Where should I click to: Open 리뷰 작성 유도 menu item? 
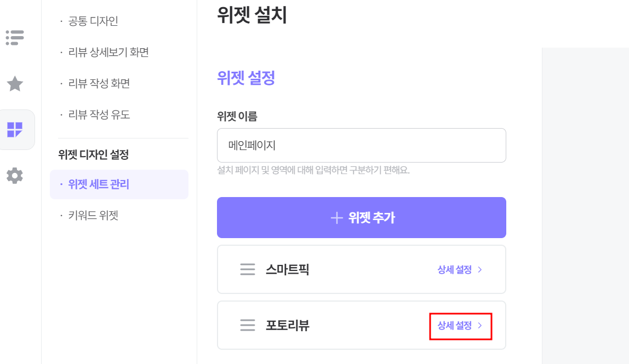(x=99, y=114)
